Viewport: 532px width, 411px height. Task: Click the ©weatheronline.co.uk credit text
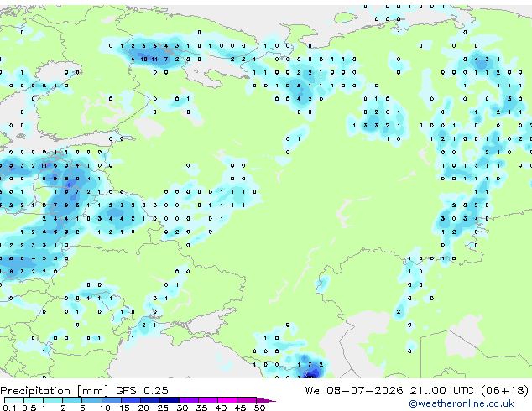point(462,403)
